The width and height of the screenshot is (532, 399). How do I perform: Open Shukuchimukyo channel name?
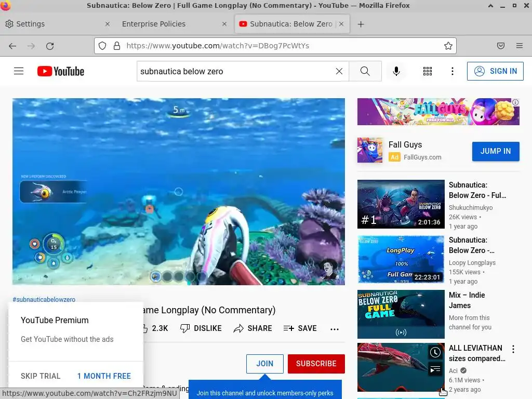click(471, 208)
